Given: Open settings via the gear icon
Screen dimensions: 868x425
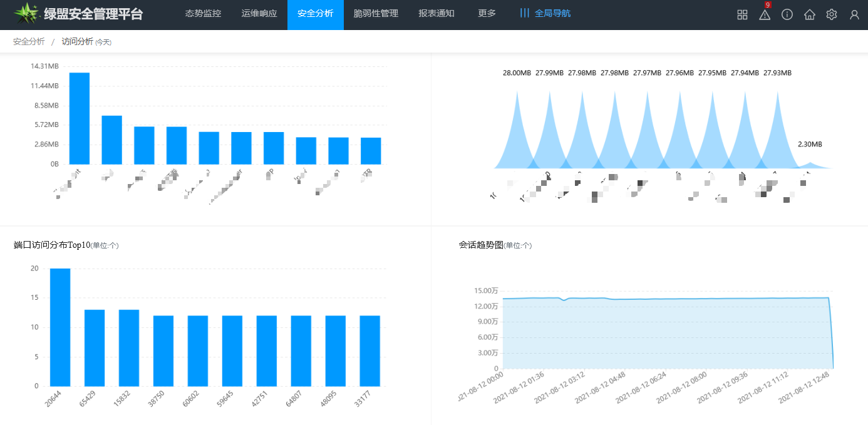Looking at the screenshot, I should pos(832,15).
